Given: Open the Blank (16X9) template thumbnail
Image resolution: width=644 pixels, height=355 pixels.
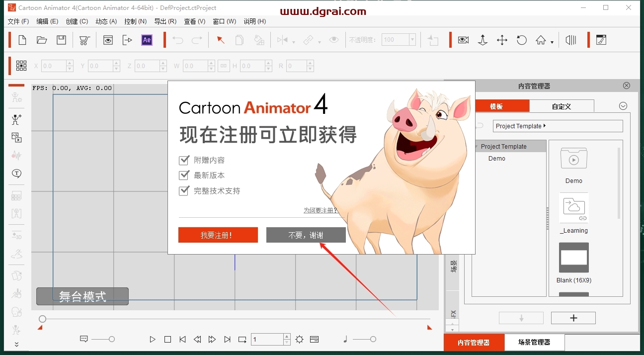Looking at the screenshot, I should coord(573,258).
